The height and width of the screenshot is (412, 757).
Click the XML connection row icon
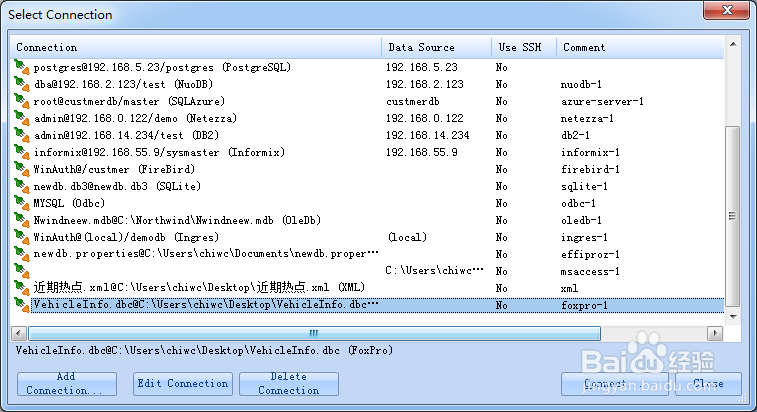(22, 288)
